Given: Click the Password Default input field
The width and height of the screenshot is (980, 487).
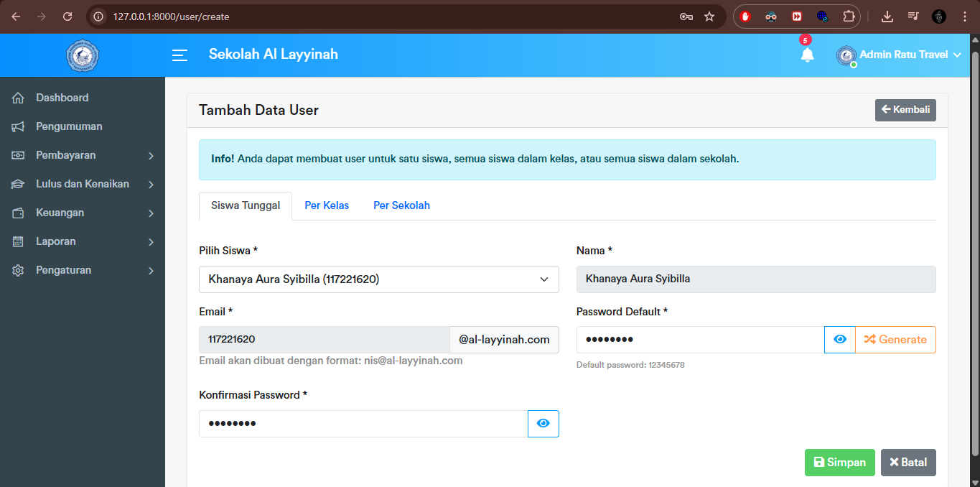Looking at the screenshot, I should 699,340.
